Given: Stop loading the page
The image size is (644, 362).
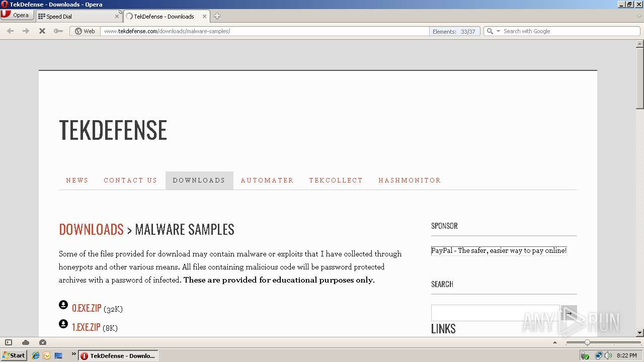Looking at the screenshot, I should click(42, 31).
